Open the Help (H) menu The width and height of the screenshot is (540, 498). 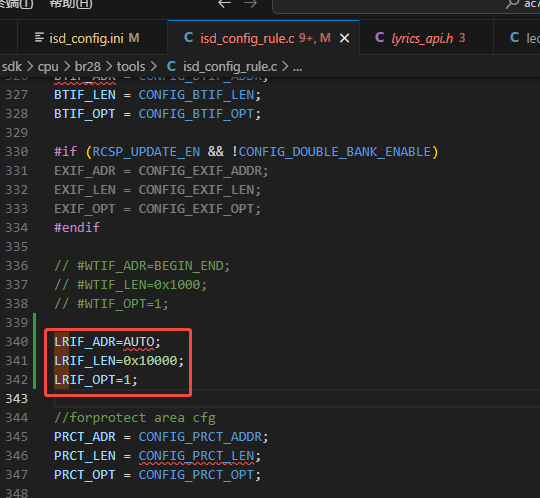click(x=71, y=4)
